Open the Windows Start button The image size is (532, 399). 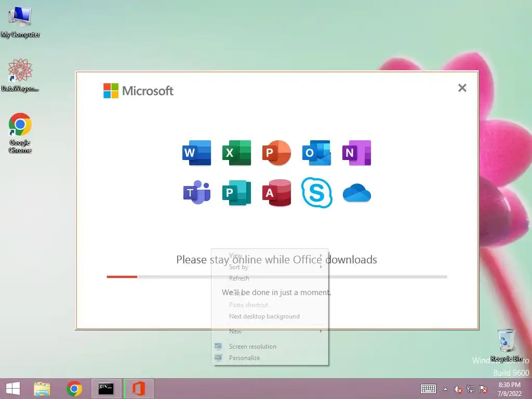pos(13,389)
